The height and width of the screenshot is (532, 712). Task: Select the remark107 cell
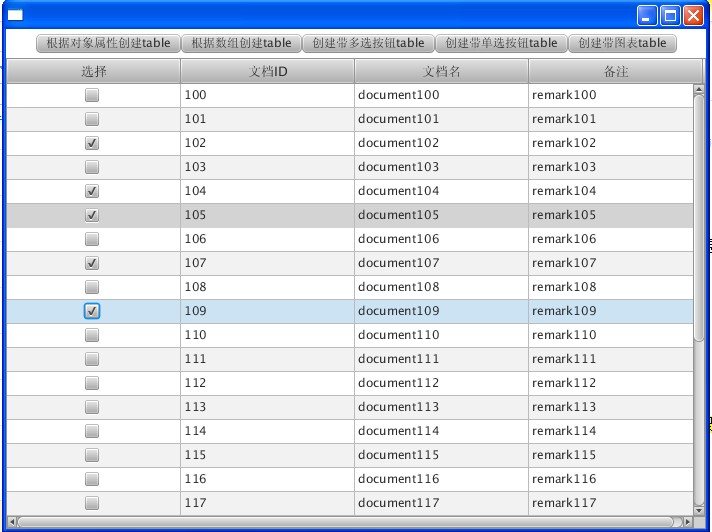pos(611,263)
